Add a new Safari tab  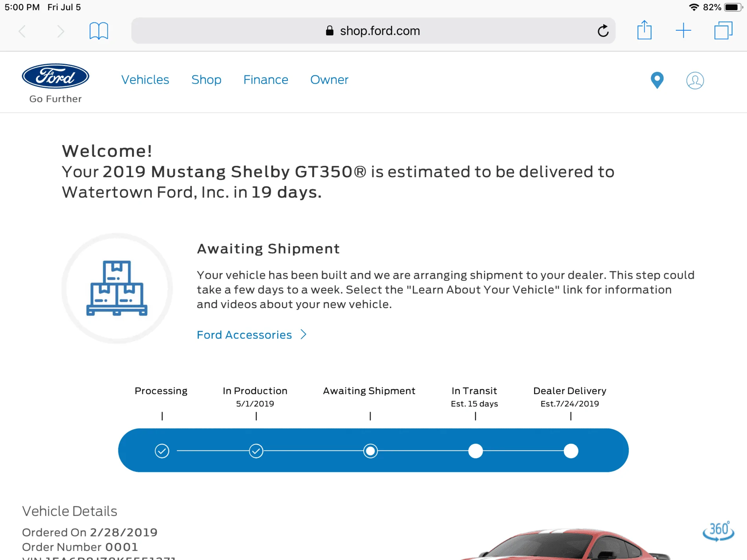(x=683, y=31)
